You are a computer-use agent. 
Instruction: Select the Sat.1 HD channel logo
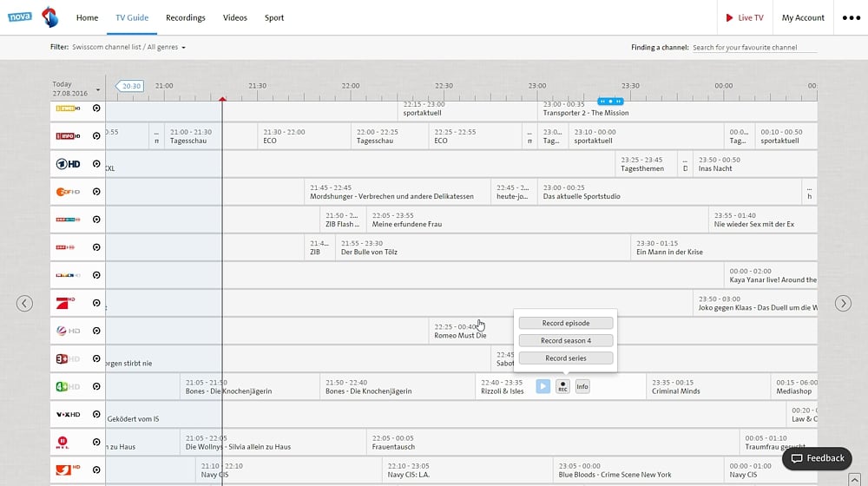tap(68, 331)
